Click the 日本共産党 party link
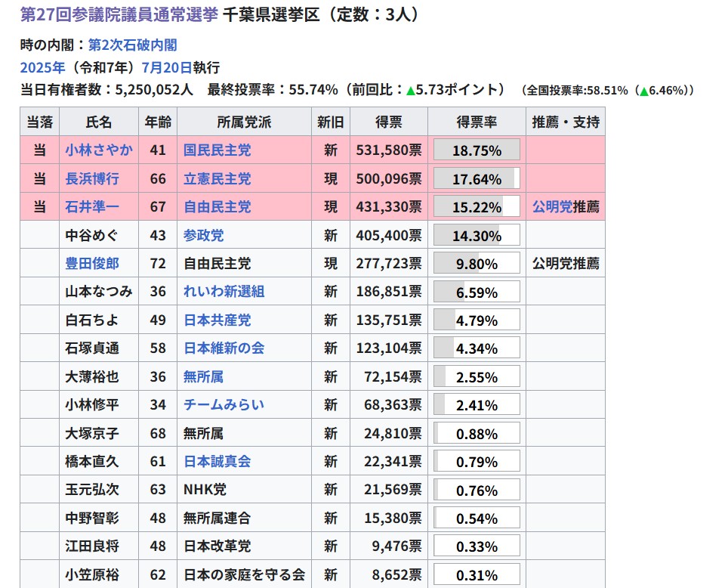This screenshot has width=728, height=588. 217,320
